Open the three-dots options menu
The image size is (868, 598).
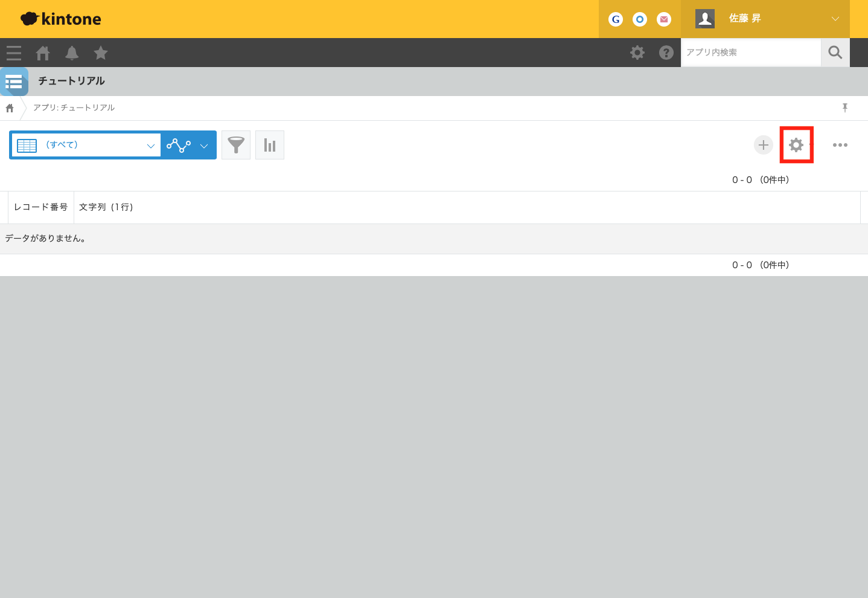coord(840,145)
